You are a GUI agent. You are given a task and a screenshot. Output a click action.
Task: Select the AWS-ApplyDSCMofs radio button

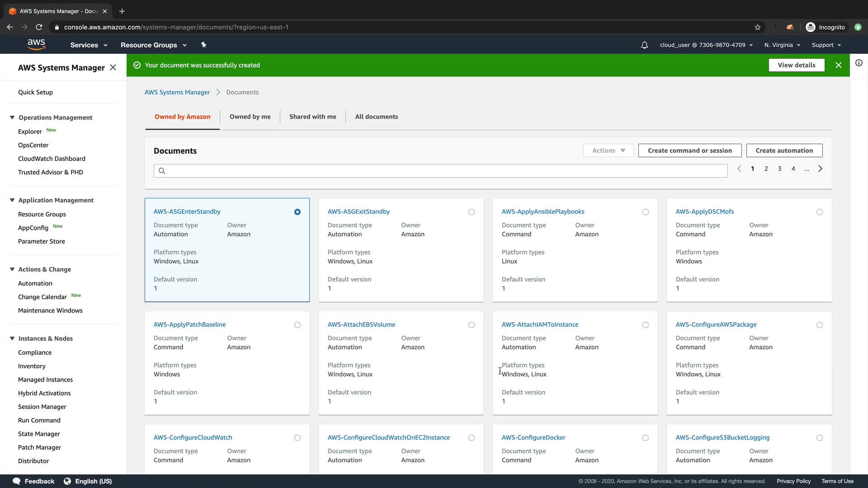(x=819, y=212)
